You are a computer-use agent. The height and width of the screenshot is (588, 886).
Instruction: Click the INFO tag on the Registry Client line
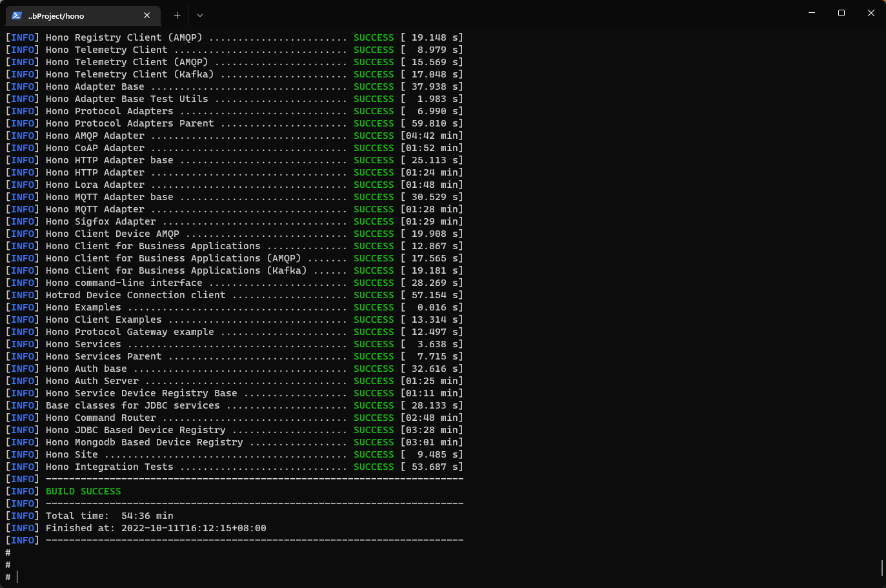[23, 37]
